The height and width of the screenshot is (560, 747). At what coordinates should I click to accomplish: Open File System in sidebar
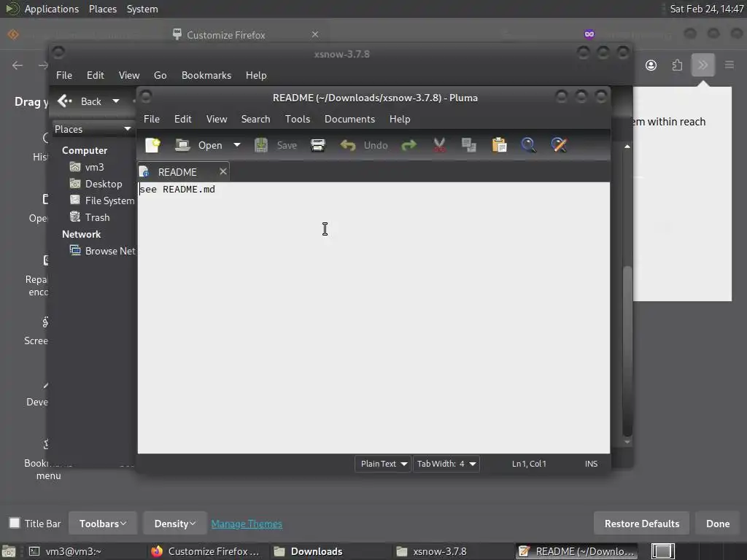tap(102, 201)
